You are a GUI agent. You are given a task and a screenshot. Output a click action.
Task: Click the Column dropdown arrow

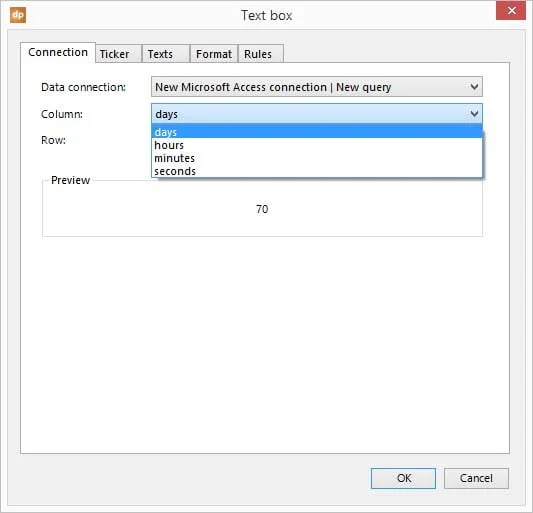point(474,114)
